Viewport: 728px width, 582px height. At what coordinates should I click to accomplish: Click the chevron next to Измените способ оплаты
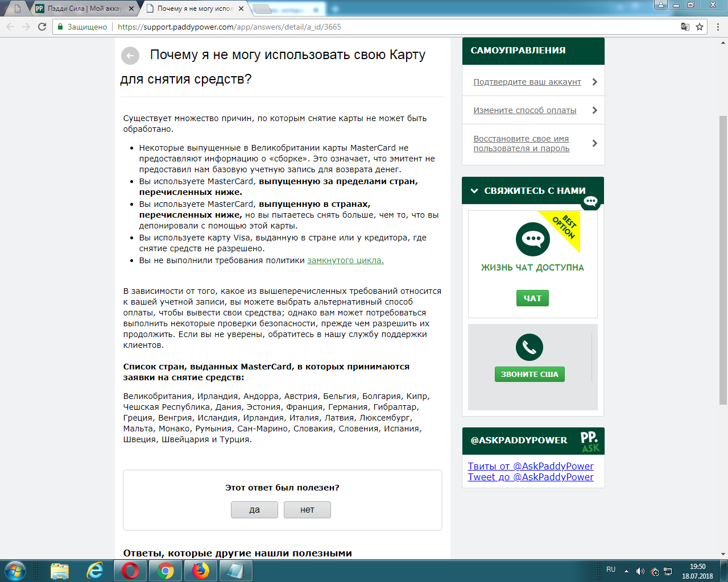click(x=594, y=110)
